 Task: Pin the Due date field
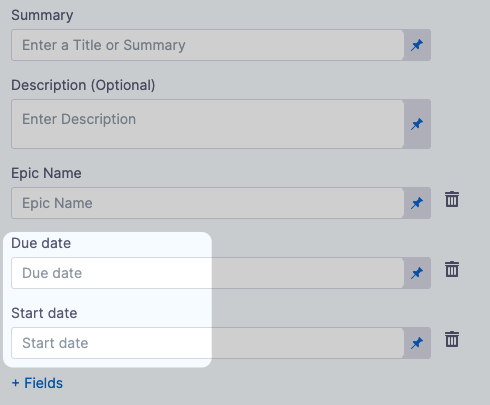[417, 273]
